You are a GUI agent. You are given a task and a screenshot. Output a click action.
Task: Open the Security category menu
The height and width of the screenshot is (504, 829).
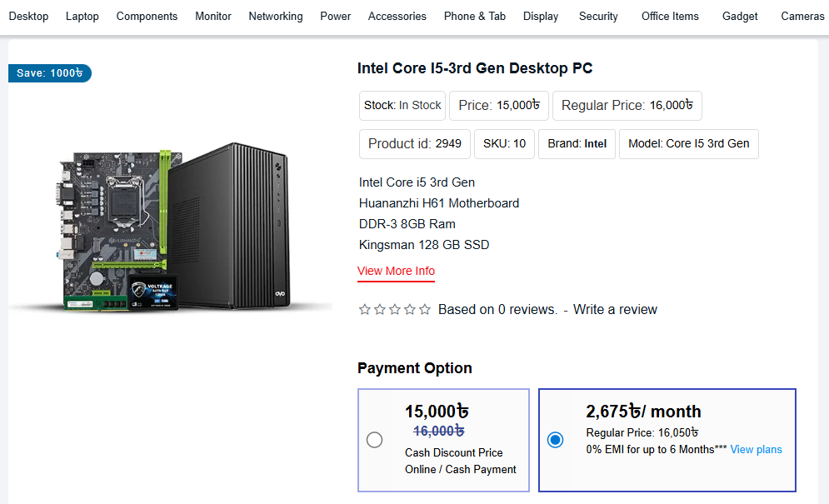point(598,17)
